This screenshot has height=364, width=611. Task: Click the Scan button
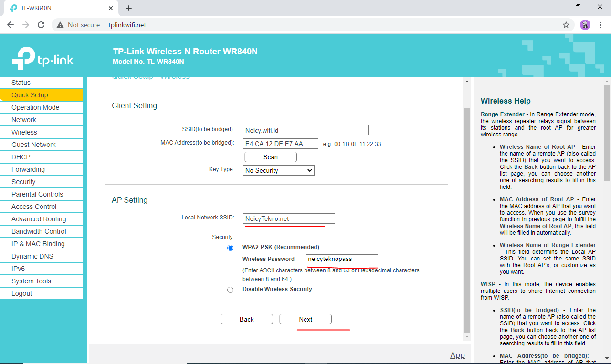pos(271,157)
